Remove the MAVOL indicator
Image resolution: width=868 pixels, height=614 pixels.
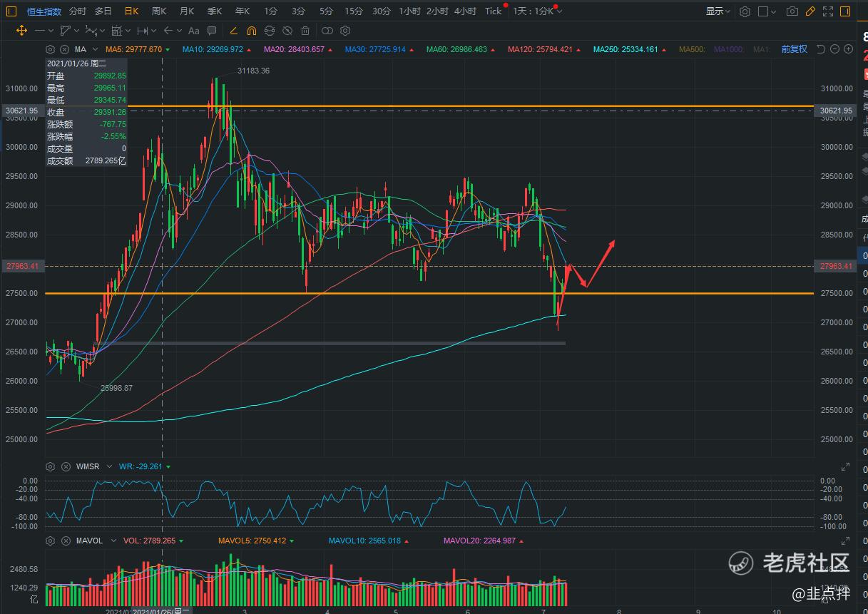[64, 541]
